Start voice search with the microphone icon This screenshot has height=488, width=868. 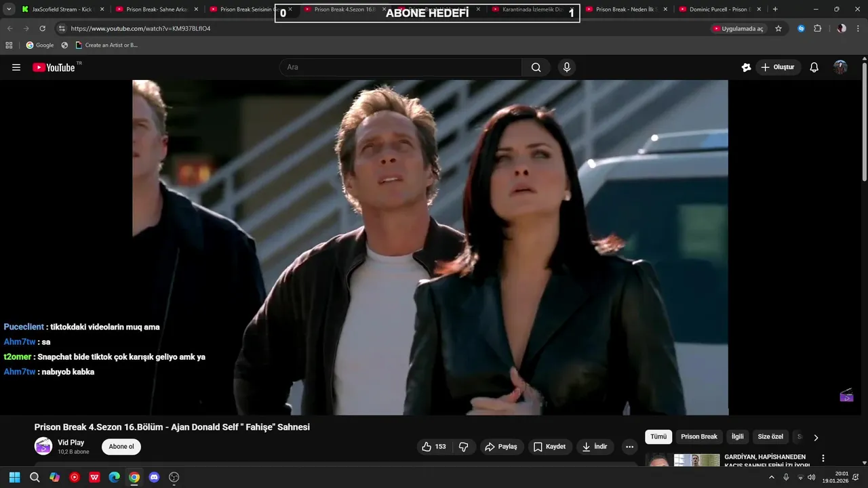point(567,67)
